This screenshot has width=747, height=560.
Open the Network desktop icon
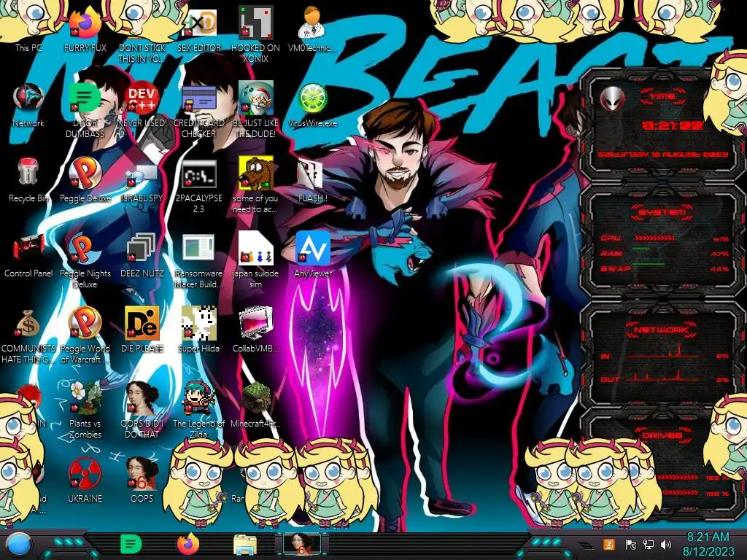pyautogui.click(x=28, y=105)
